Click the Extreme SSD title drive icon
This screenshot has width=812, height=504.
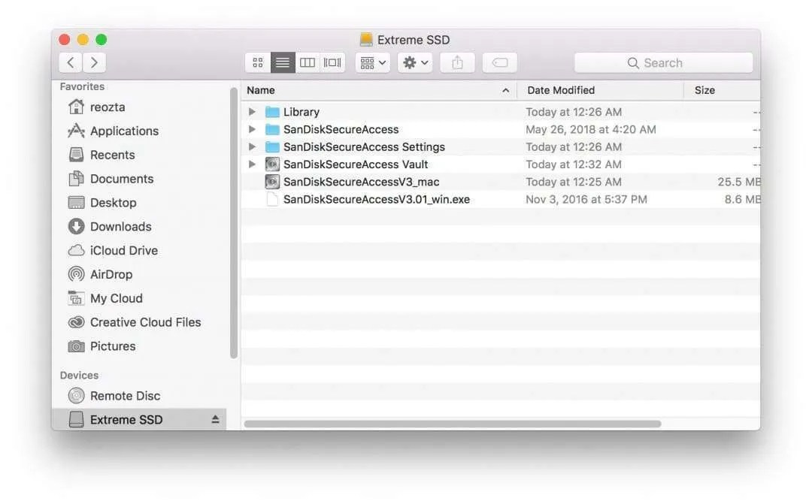tap(366, 39)
